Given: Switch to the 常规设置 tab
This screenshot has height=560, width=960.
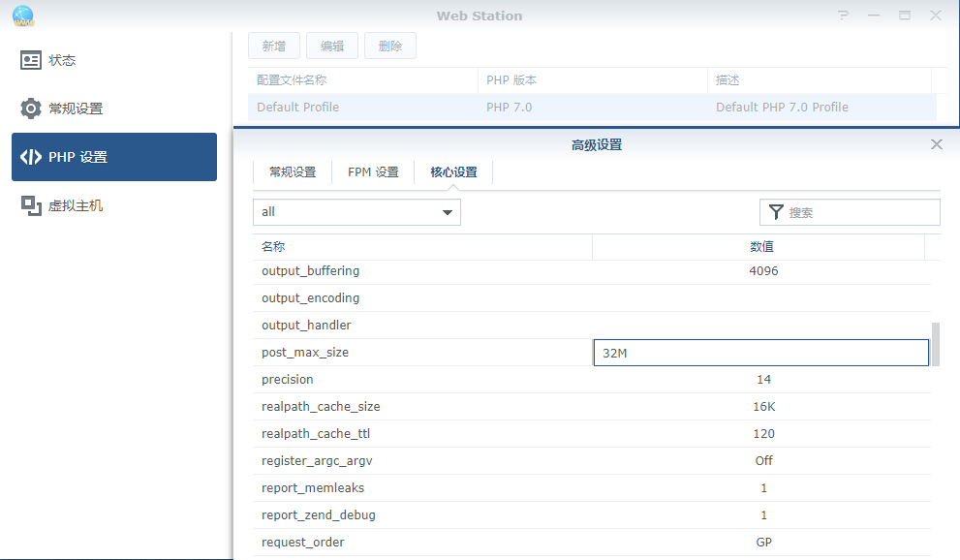Looking at the screenshot, I should [x=293, y=172].
